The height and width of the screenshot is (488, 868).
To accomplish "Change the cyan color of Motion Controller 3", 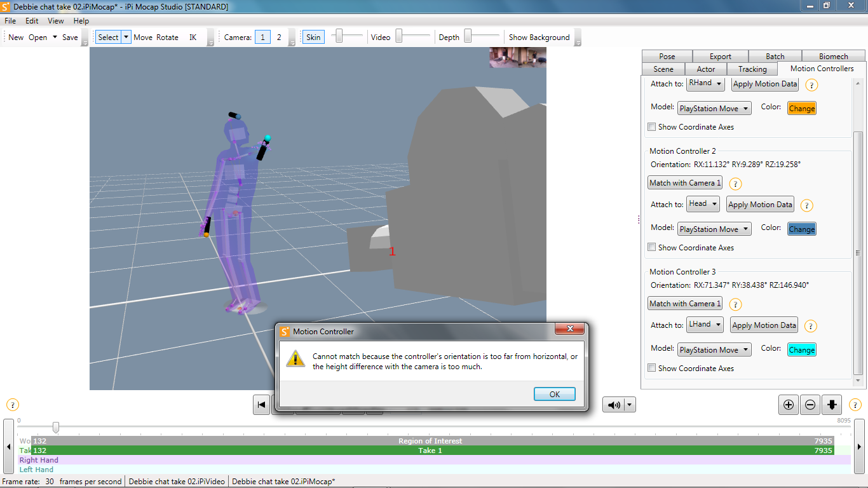I will [x=801, y=350].
